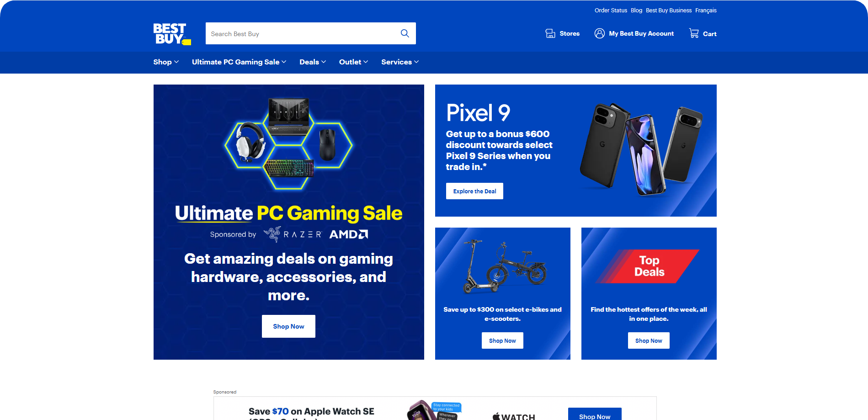Switch site language to Français

(706, 11)
